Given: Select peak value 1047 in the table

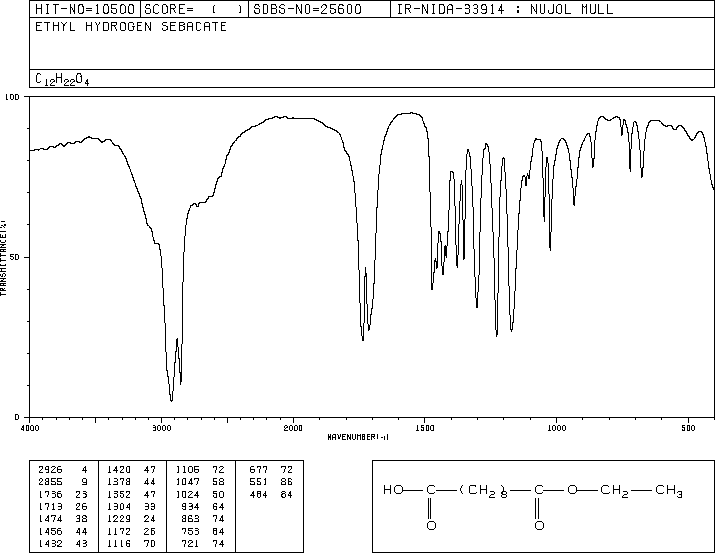Looking at the screenshot, I should pyautogui.click(x=187, y=482).
